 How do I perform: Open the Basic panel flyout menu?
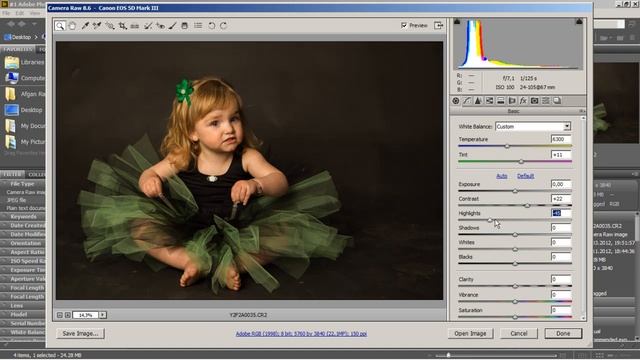[582, 111]
